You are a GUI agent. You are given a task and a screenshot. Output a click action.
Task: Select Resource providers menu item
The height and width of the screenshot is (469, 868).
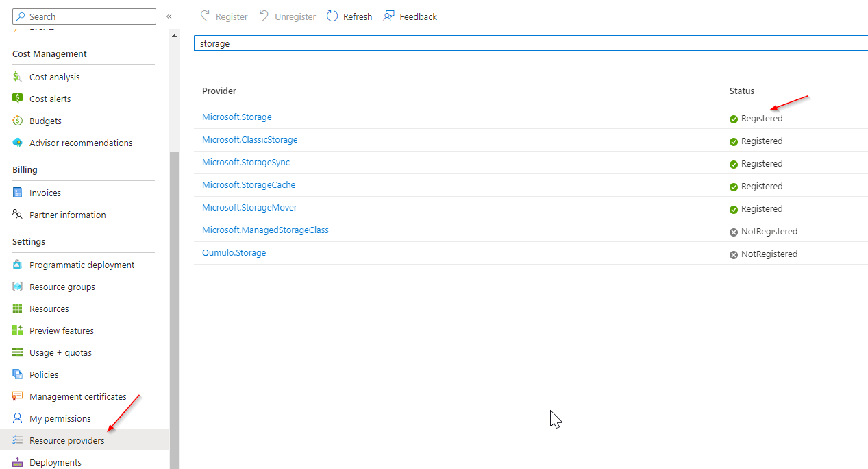[x=84, y=440]
